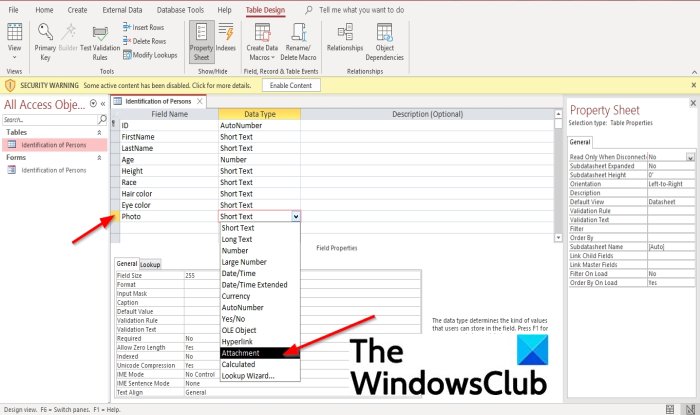Open the File menu
The image size is (700, 415).
[13, 10]
